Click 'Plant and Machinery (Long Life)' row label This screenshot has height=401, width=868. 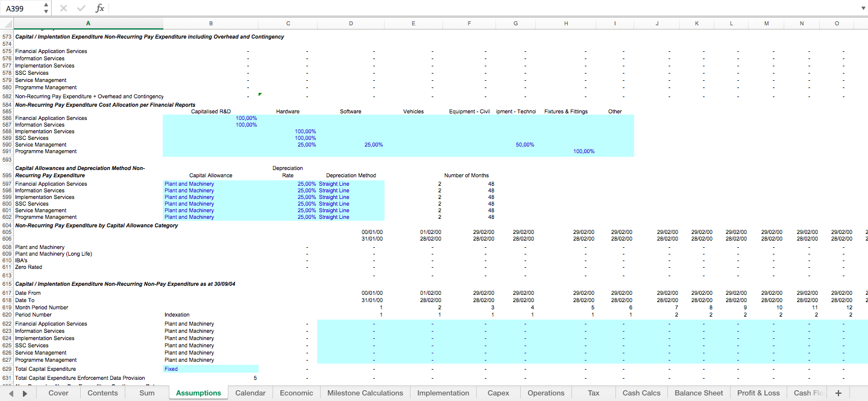coord(54,254)
